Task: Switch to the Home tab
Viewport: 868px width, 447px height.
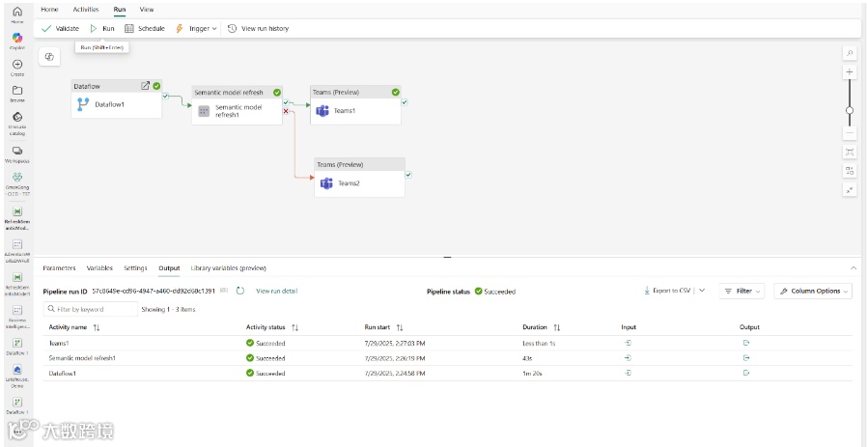Action: coord(49,10)
